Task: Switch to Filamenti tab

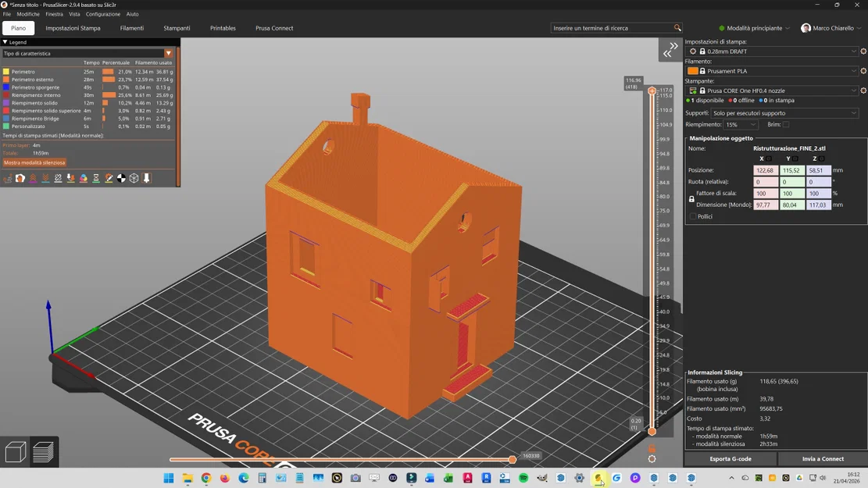Action: click(132, 27)
